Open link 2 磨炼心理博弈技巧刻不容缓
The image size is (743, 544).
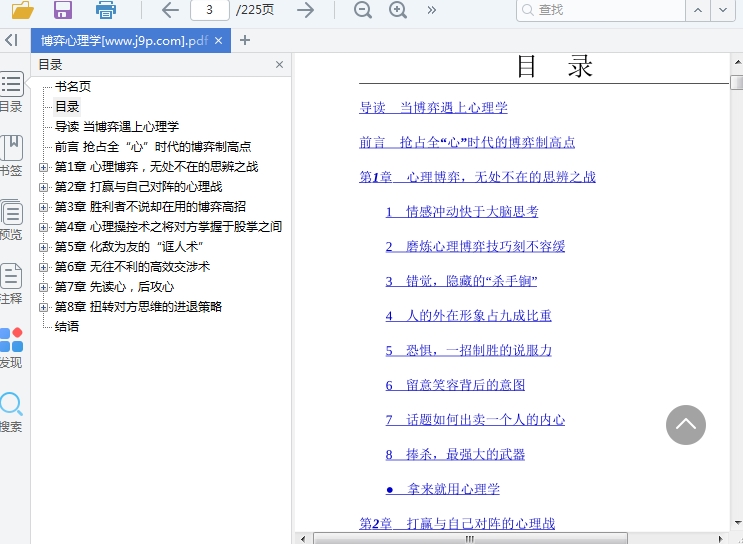point(475,246)
